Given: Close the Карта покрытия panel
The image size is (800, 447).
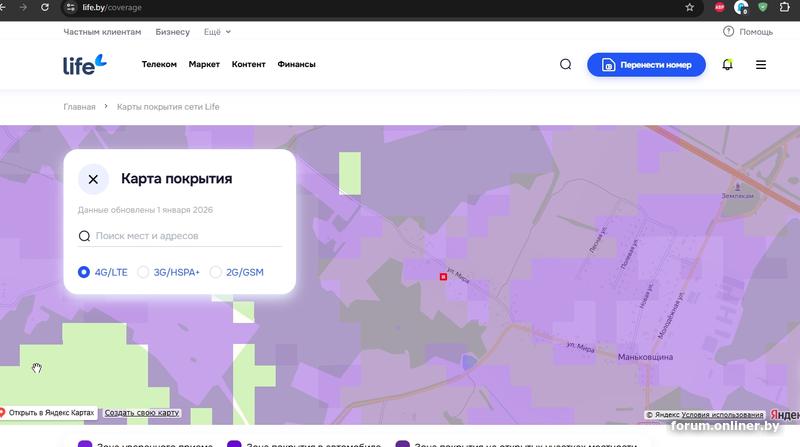Looking at the screenshot, I should pyautogui.click(x=93, y=179).
